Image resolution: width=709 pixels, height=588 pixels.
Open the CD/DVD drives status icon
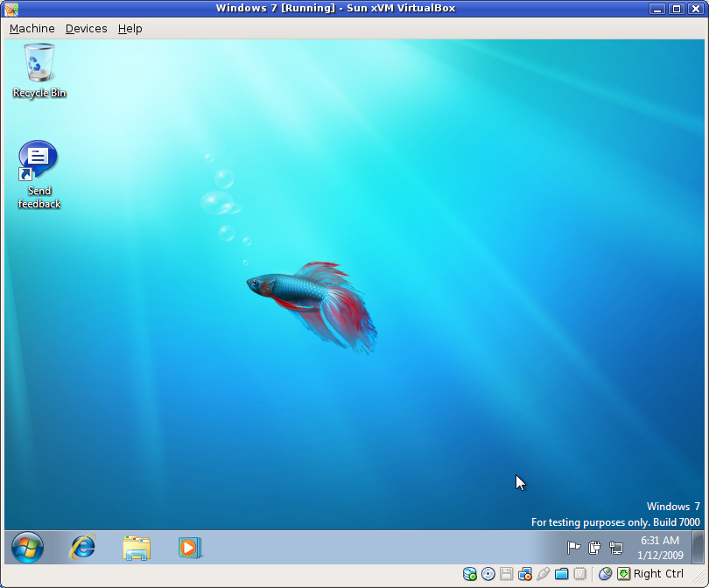(488, 574)
